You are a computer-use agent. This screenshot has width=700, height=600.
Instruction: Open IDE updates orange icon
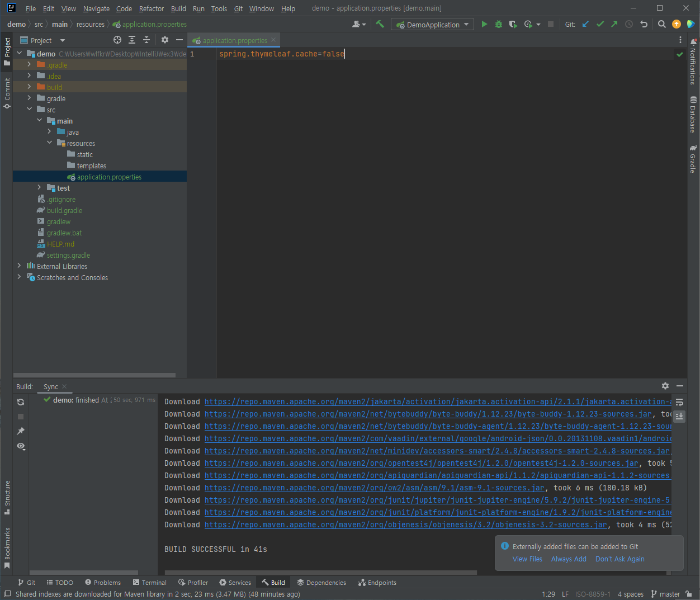coord(677,24)
